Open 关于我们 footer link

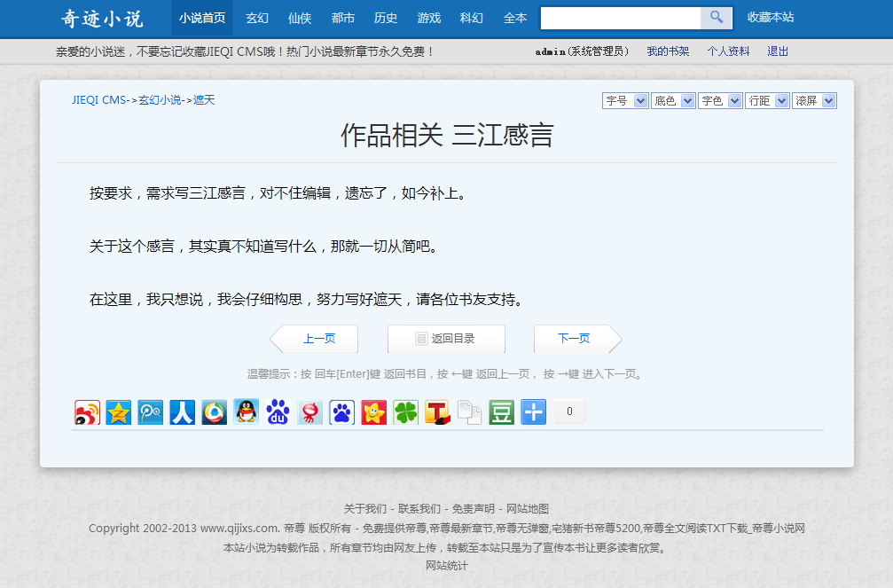click(365, 508)
